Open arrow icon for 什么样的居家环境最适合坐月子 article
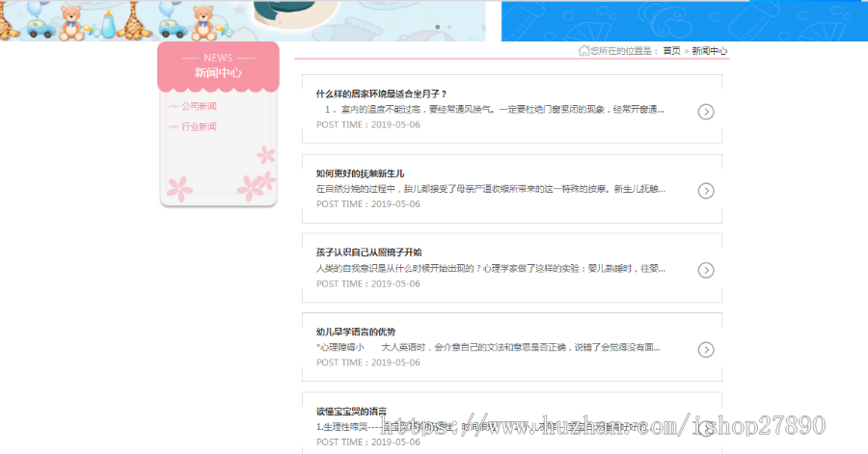This screenshot has height=454, width=868. pos(706,112)
